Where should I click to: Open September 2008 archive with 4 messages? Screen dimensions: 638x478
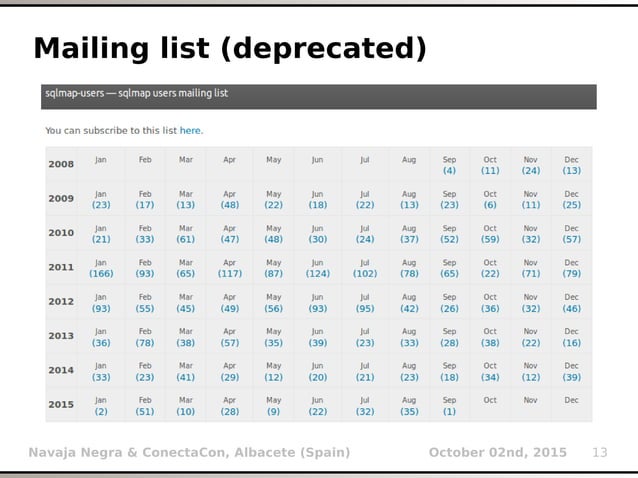click(x=449, y=171)
